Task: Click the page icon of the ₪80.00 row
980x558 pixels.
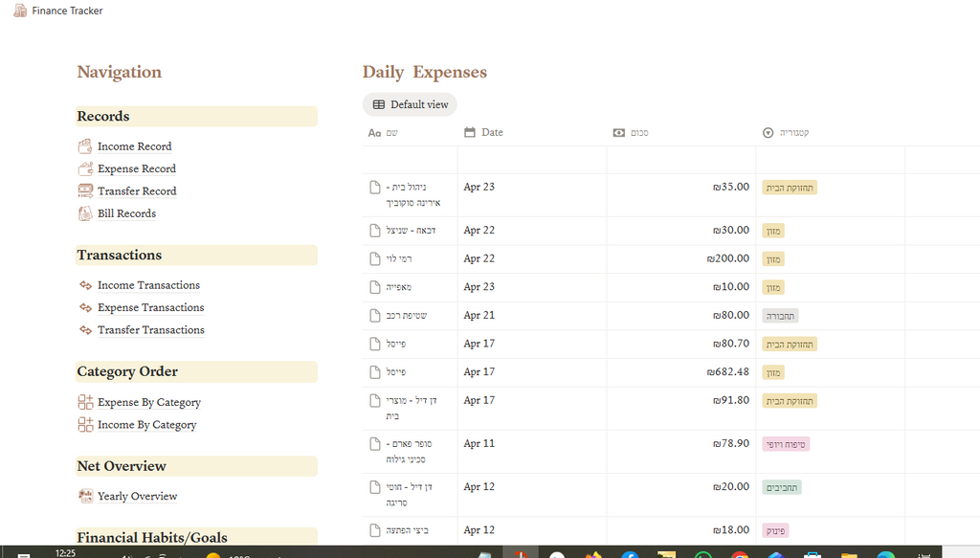Action: tap(375, 316)
